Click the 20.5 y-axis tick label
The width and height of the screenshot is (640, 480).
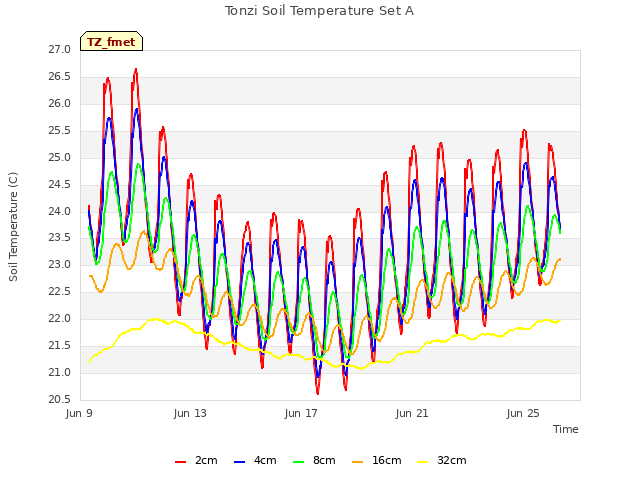click(x=60, y=400)
